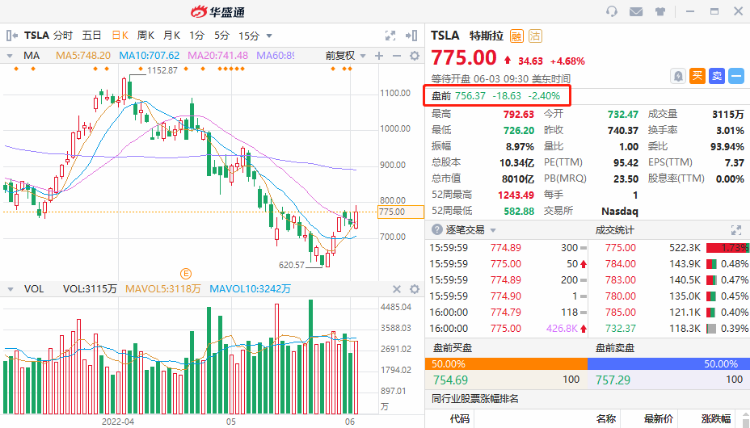Select 日K chart tab
The height and width of the screenshot is (428, 750).
(120, 35)
